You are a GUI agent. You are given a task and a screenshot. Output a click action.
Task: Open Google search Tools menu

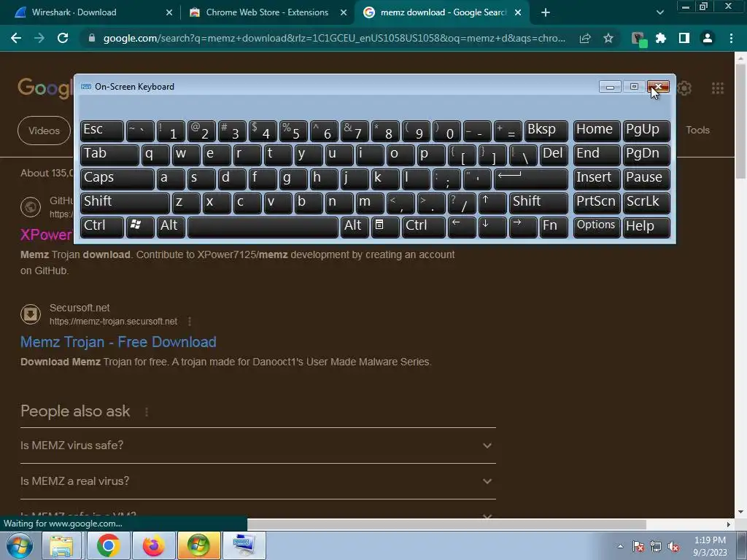[697, 130]
